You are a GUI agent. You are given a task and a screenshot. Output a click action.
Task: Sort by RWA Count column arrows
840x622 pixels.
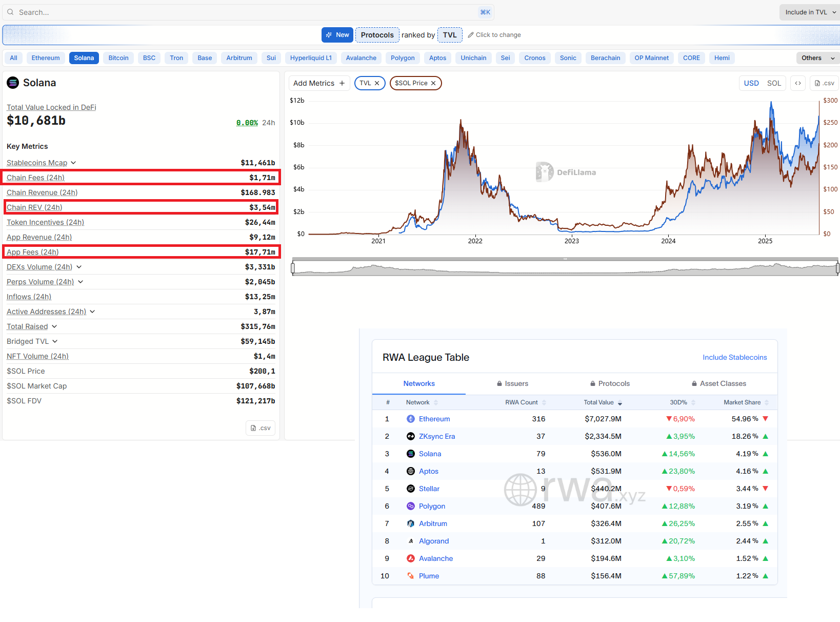click(544, 403)
